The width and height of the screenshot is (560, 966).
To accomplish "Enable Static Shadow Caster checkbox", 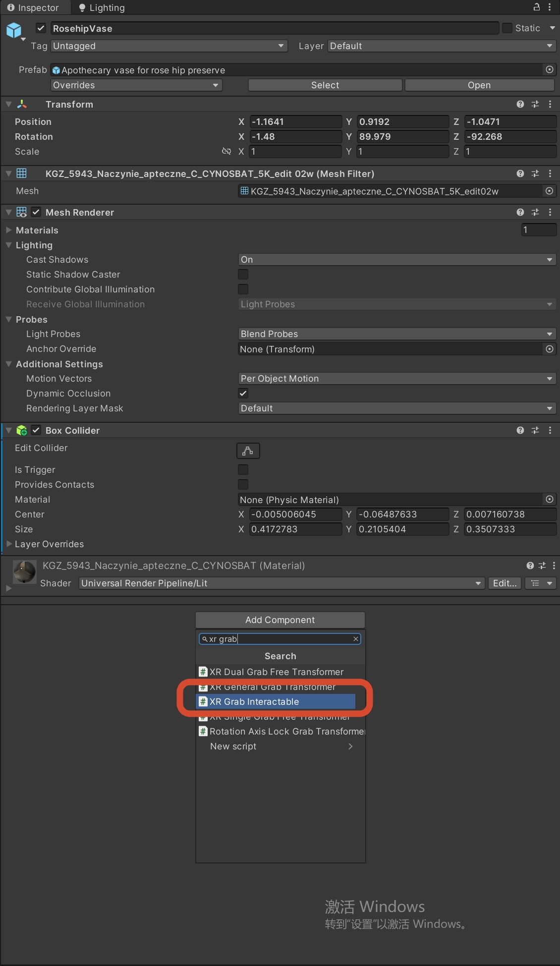I will coord(243,274).
